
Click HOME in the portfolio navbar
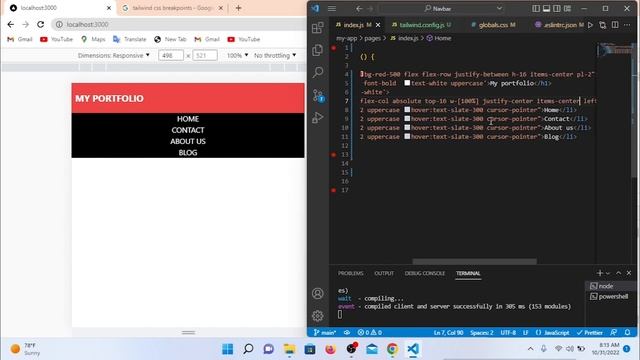pos(188,119)
